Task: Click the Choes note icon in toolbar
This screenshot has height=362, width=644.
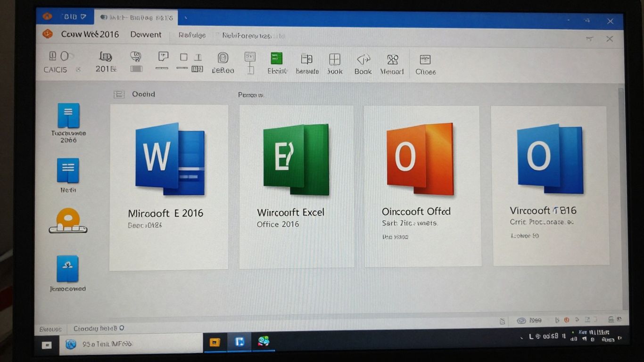Action: (x=425, y=60)
